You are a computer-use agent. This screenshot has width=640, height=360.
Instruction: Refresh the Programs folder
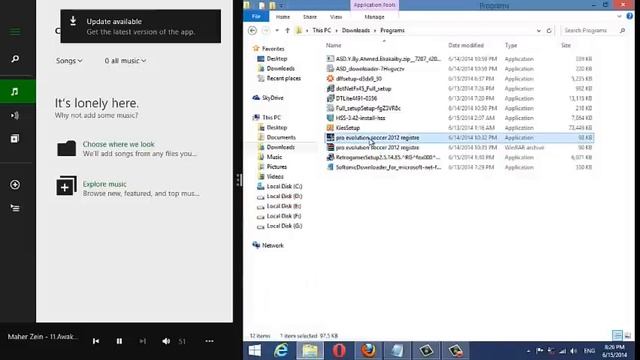pyautogui.click(x=549, y=31)
